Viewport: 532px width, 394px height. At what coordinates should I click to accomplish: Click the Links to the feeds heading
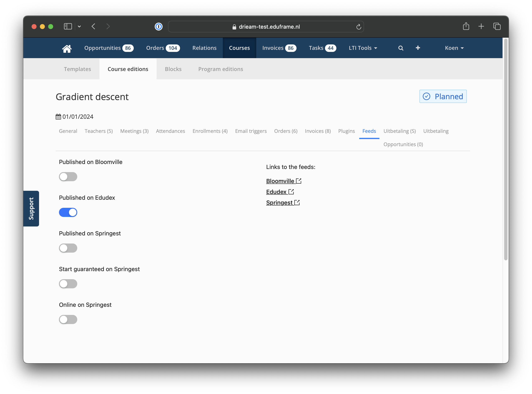(x=291, y=167)
